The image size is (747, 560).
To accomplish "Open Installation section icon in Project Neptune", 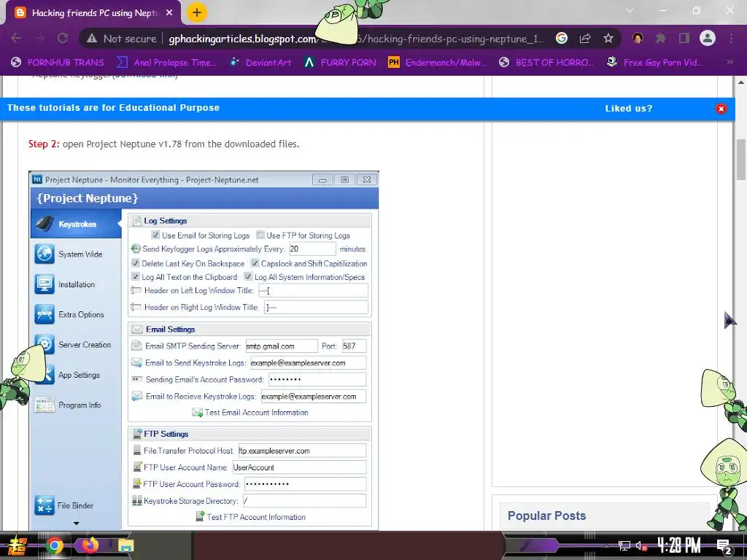I will (x=44, y=284).
